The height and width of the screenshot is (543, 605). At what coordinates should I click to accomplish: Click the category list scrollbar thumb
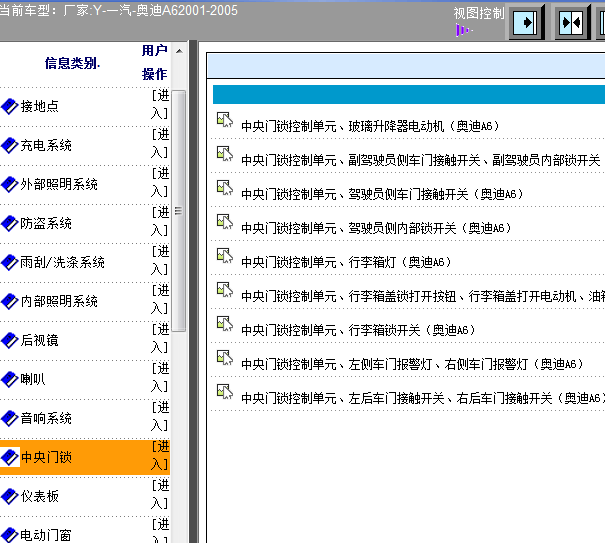click(x=179, y=211)
